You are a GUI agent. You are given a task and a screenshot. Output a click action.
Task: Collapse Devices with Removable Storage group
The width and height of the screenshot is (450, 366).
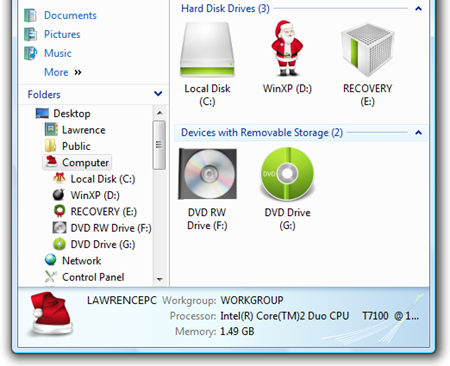(418, 133)
